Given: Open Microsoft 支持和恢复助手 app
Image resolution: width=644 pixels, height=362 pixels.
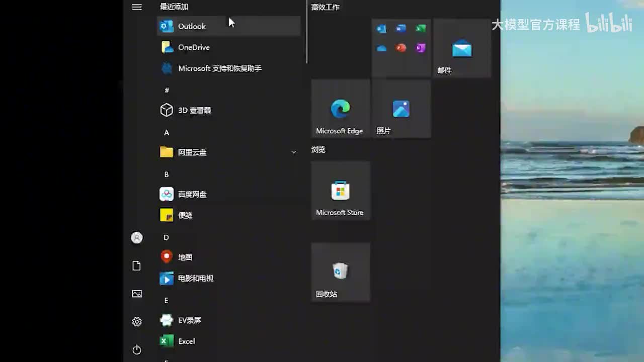Looking at the screenshot, I should 229,68.
